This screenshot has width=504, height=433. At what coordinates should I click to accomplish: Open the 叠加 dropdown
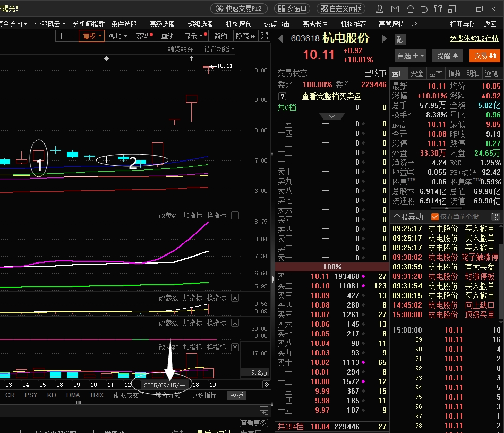tap(118, 36)
